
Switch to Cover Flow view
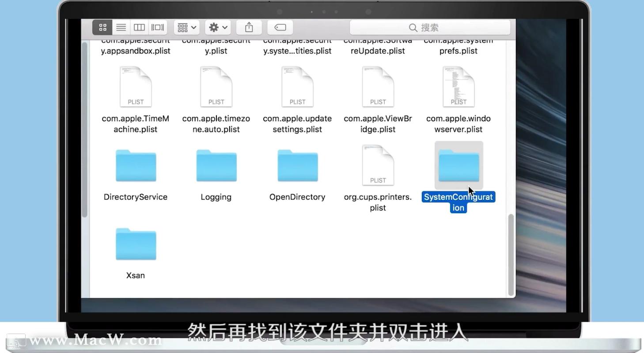157,27
